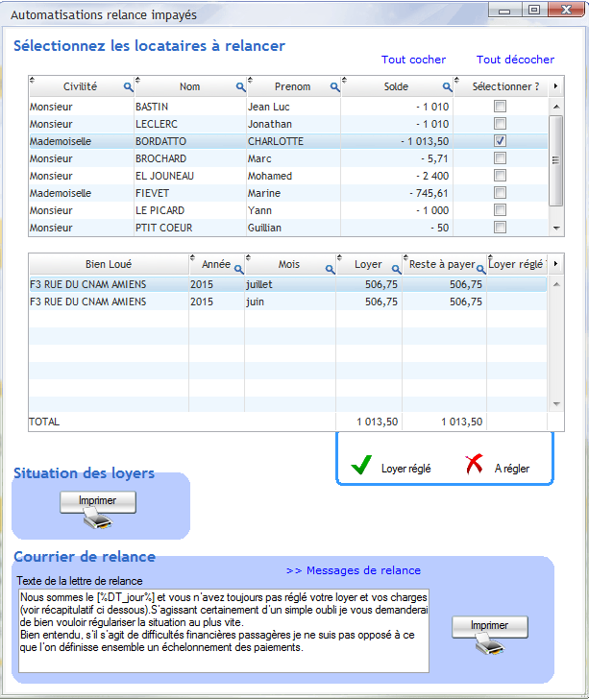Tick the checkbox for BASTIN Jean Luc

tap(500, 107)
